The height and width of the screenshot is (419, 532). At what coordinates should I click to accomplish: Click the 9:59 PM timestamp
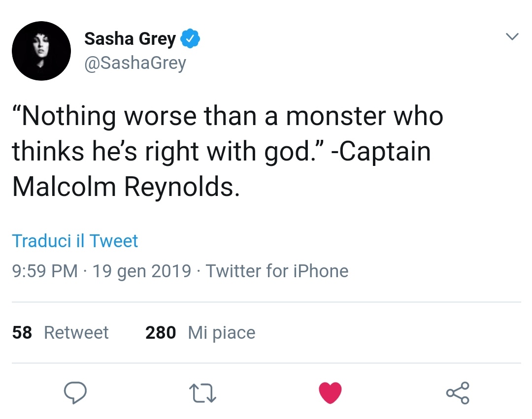point(45,271)
